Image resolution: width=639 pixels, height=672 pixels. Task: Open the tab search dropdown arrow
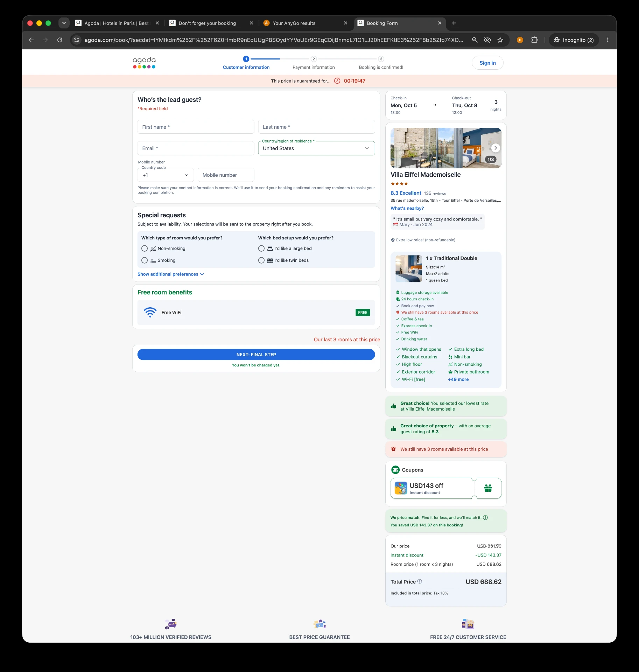64,23
